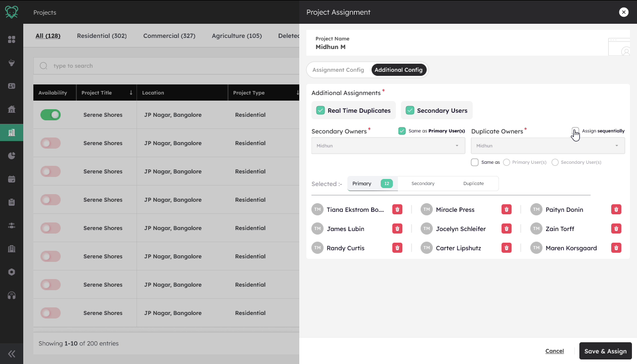Check the Same as checkbox under Duplicate Owners
Image resolution: width=637 pixels, height=364 pixels.
[475, 162]
